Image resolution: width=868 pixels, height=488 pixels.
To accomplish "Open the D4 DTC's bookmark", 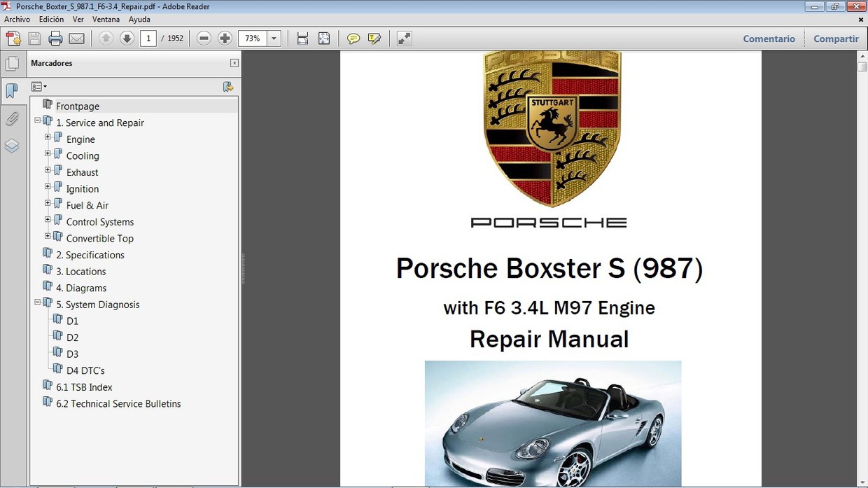I will point(85,370).
